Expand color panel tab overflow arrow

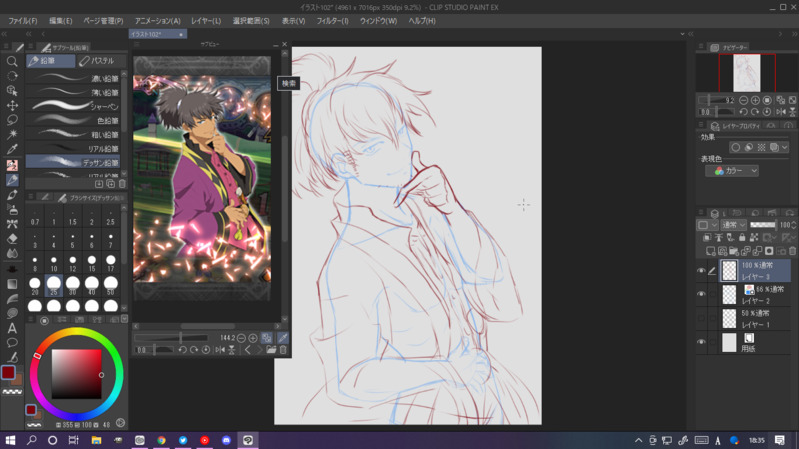coord(124,319)
